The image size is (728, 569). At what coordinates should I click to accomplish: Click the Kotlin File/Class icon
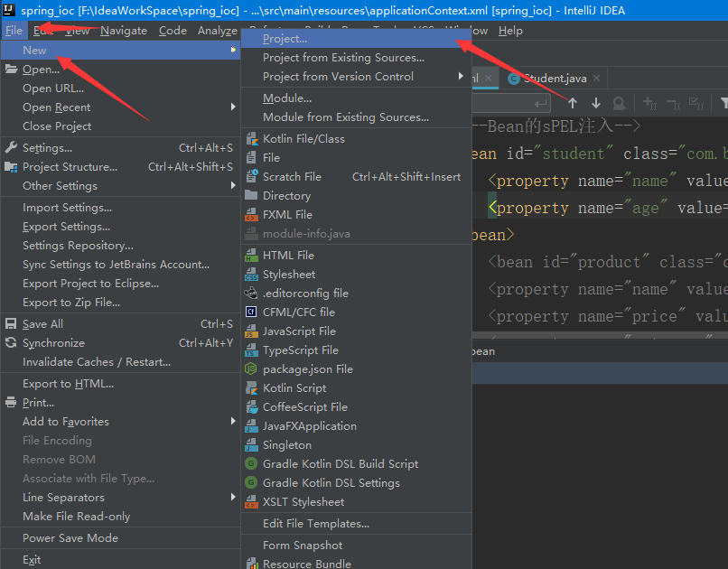tap(251, 139)
